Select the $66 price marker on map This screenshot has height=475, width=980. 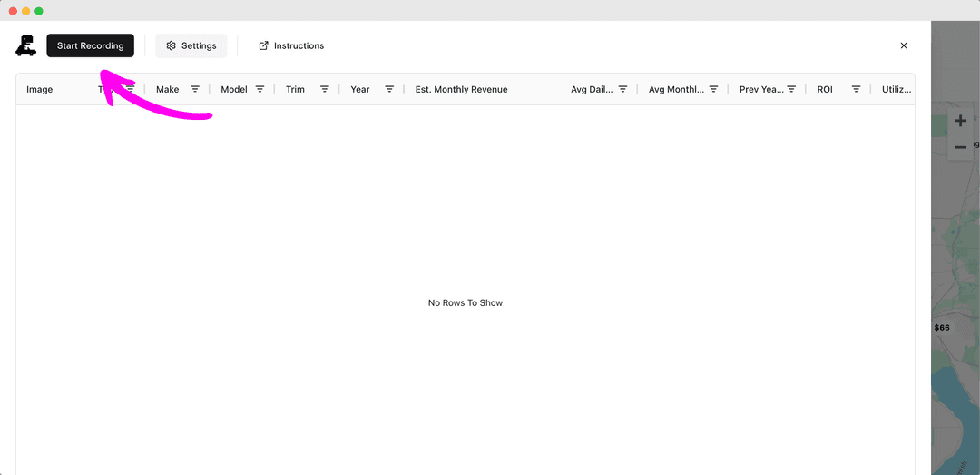point(942,327)
